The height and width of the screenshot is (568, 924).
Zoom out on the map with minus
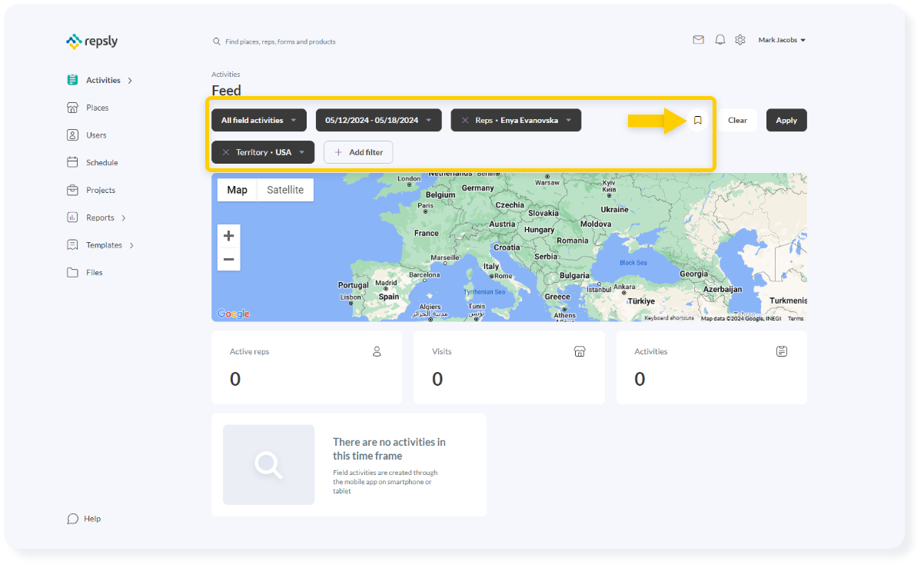coord(228,259)
